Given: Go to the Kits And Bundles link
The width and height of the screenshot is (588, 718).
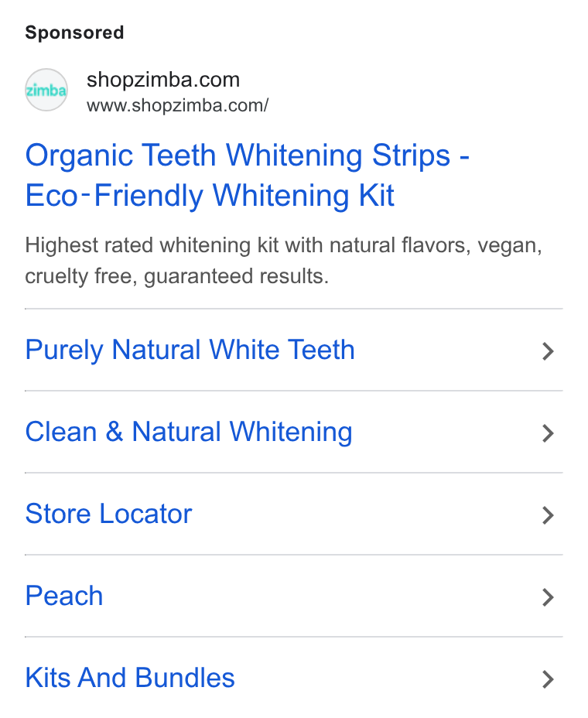Looking at the screenshot, I should point(130,678).
